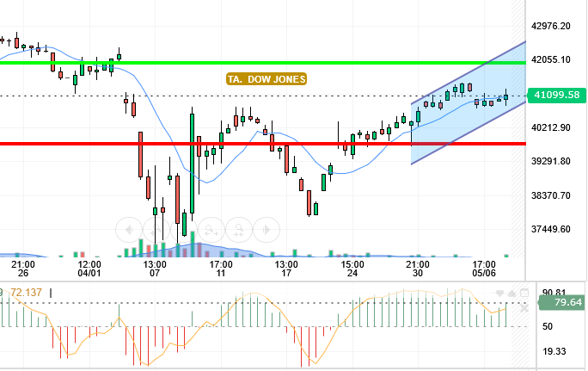Click the 13:00 17 time axis label
This screenshot has height=371, width=588.
[286, 269]
